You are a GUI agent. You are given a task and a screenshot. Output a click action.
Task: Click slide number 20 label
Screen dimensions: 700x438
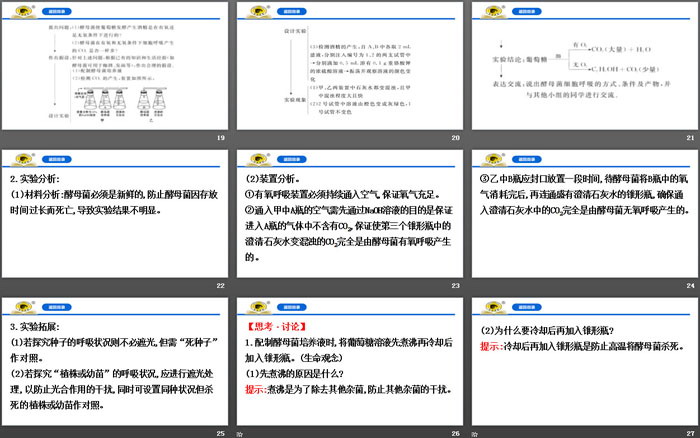click(x=455, y=138)
